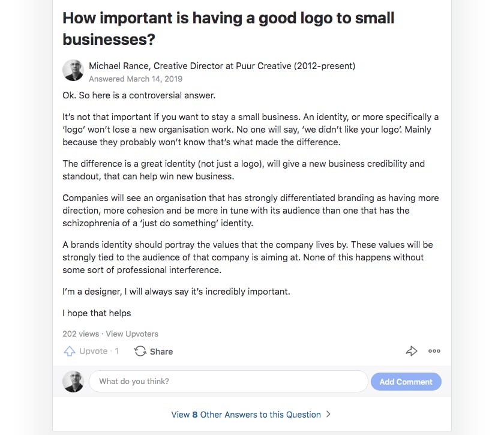Click the circular arrows Share icon
The width and height of the screenshot is (504, 435).
pos(140,352)
